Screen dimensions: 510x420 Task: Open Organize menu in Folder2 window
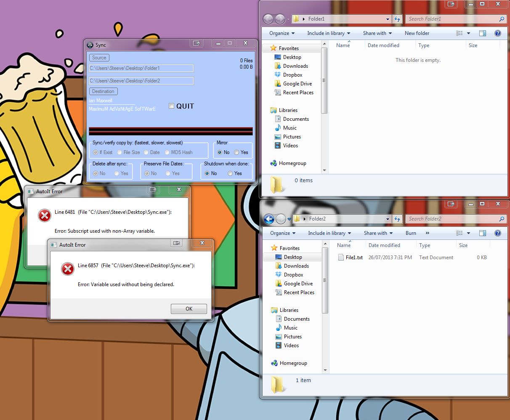click(x=283, y=233)
